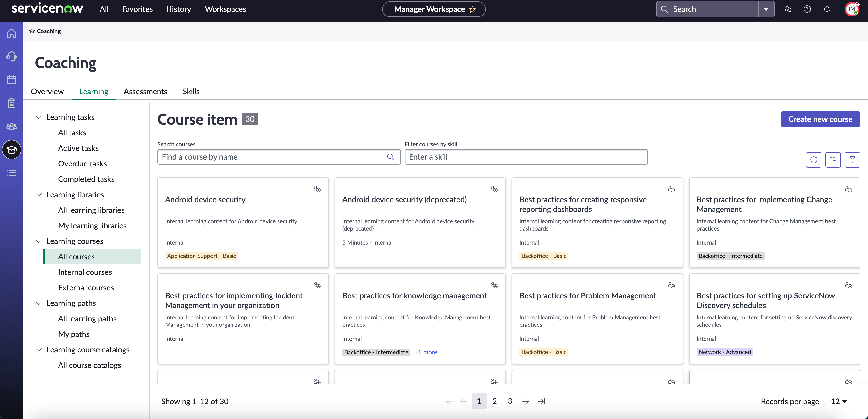Select Overdue tasks in the tree
Image resolution: width=868 pixels, height=419 pixels.
[82, 163]
